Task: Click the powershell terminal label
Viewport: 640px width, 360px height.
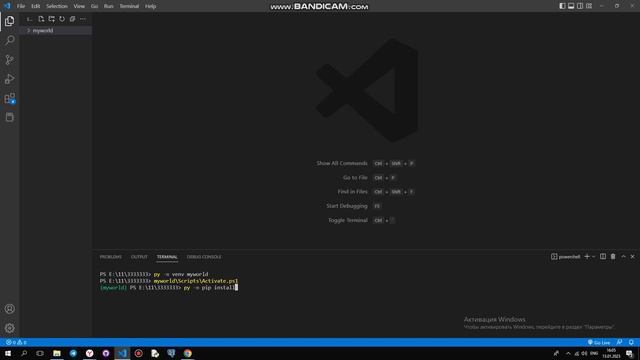Action: click(566, 257)
